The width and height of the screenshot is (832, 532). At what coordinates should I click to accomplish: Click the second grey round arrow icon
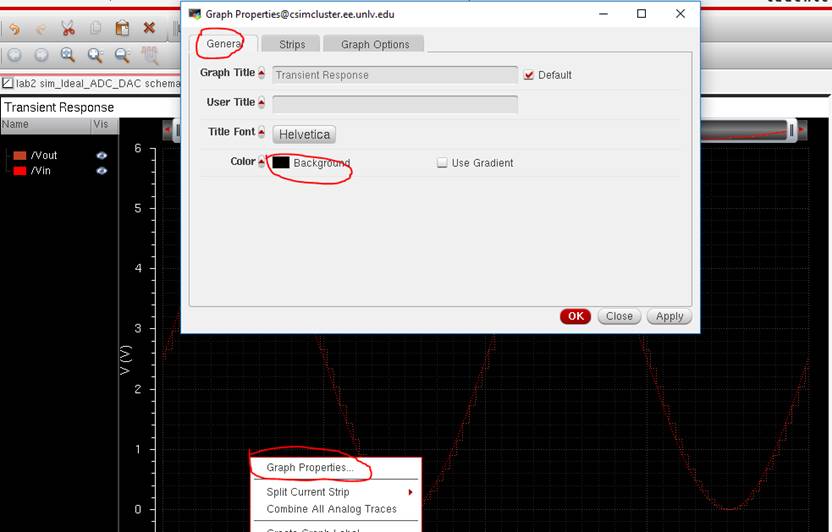(41, 55)
